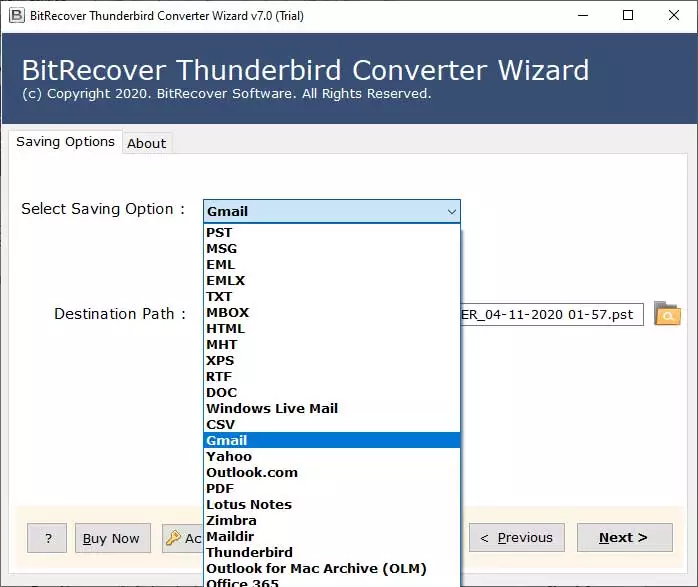Select XPS from the list
The image size is (698, 587).
pos(332,360)
